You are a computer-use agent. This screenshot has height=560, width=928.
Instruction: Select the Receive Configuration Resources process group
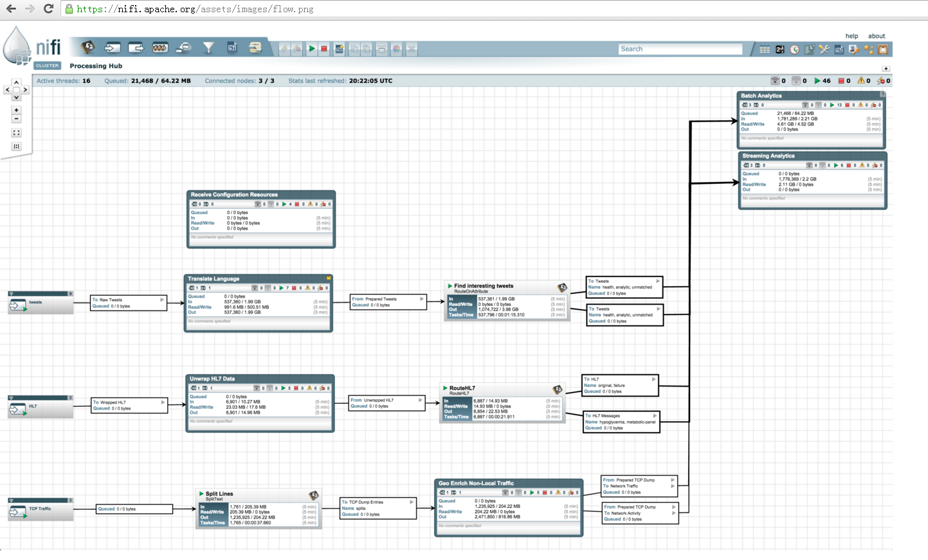point(261,219)
